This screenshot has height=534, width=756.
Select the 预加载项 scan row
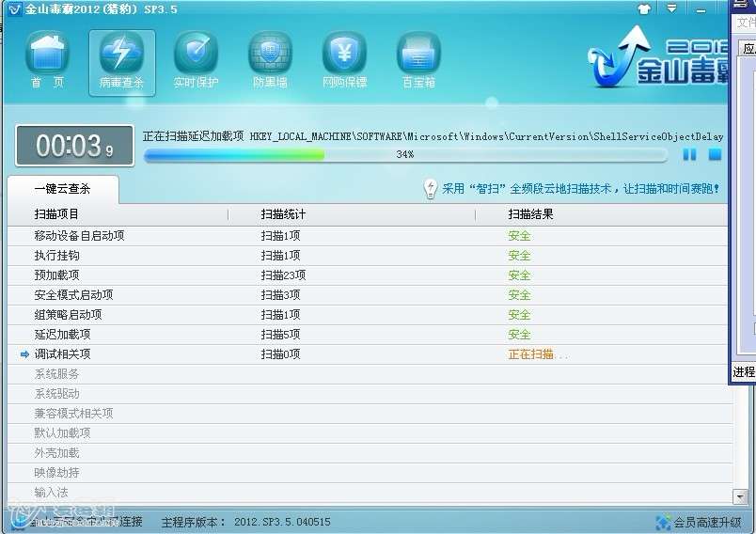pyautogui.click(x=56, y=275)
